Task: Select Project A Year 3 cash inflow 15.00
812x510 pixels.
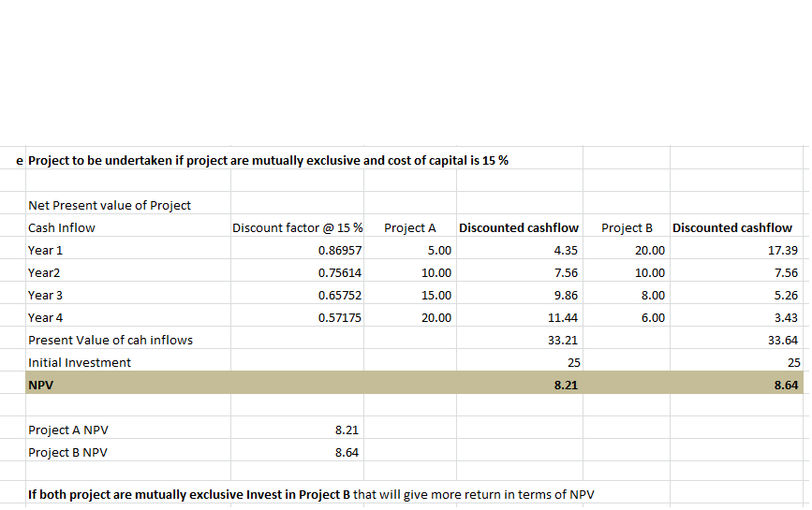Action: click(x=437, y=295)
